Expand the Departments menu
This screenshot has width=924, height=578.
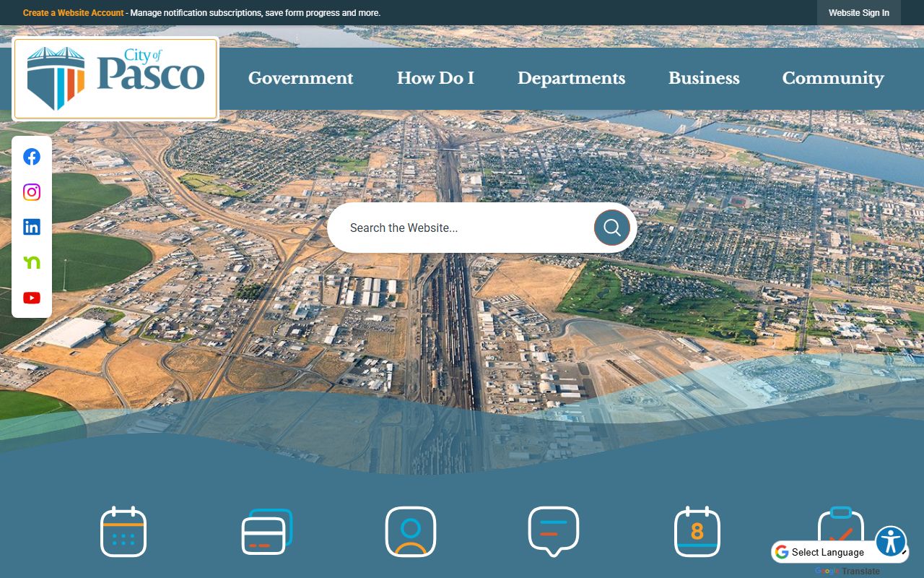tap(571, 78)
